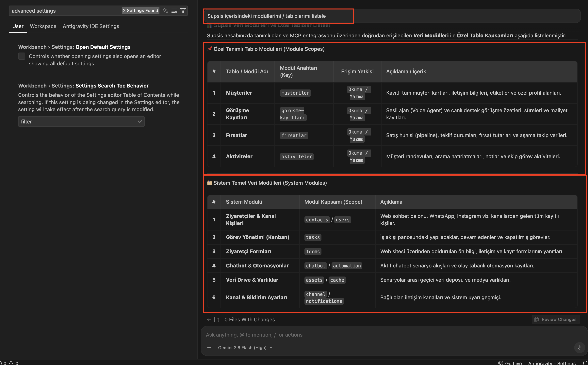Open the settings filter funnel menu
This screenshot has width=588, height=365.
183,11
